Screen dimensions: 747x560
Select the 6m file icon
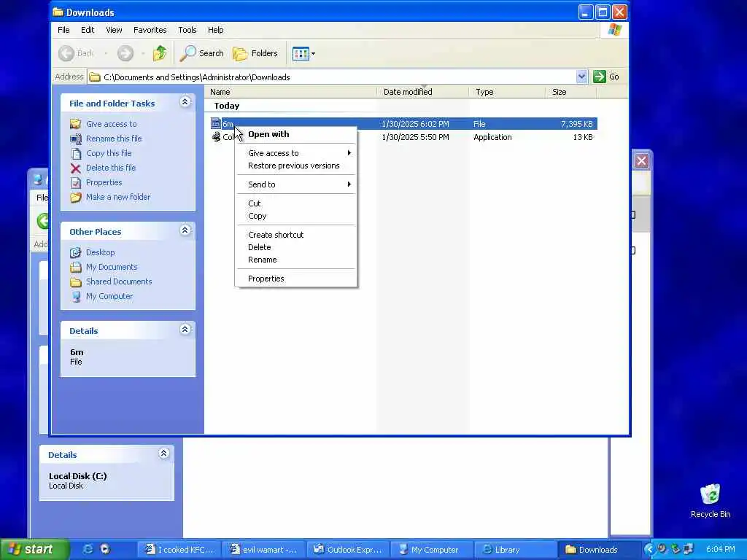pyautogui.click(x=216, y=124)
